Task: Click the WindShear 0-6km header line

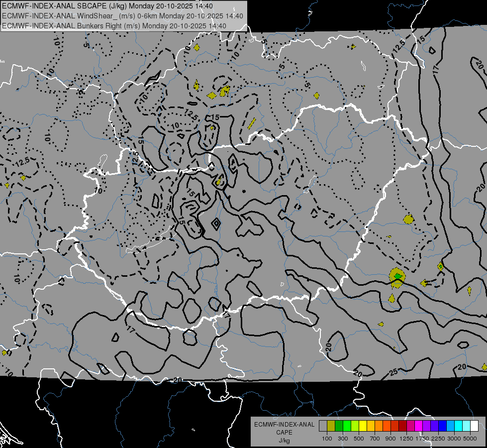Action: coord(123,16)
